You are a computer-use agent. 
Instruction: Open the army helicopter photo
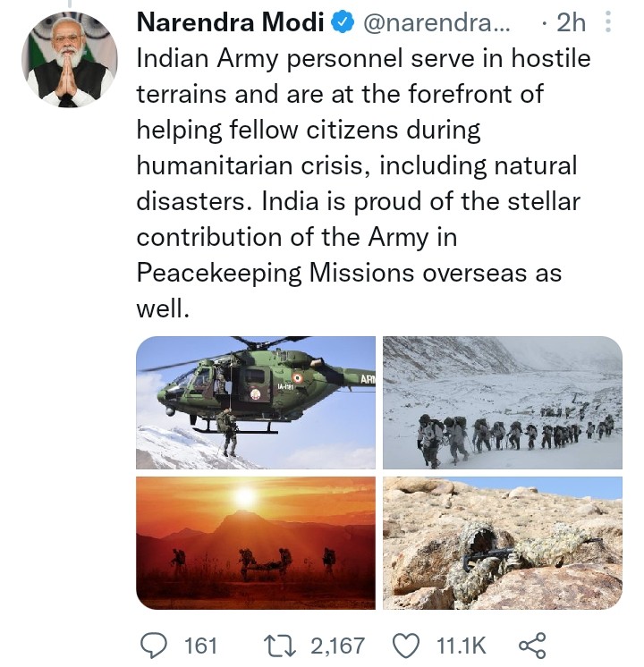(256, 402)
